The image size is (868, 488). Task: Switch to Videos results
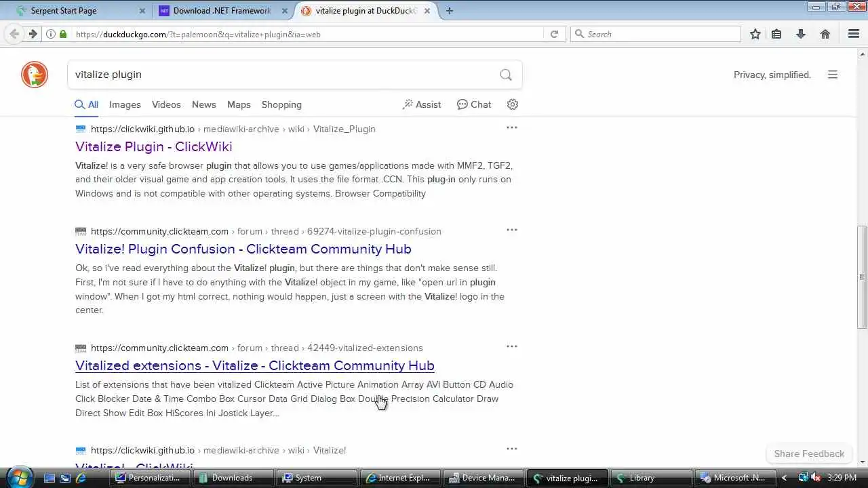[166, 104]
